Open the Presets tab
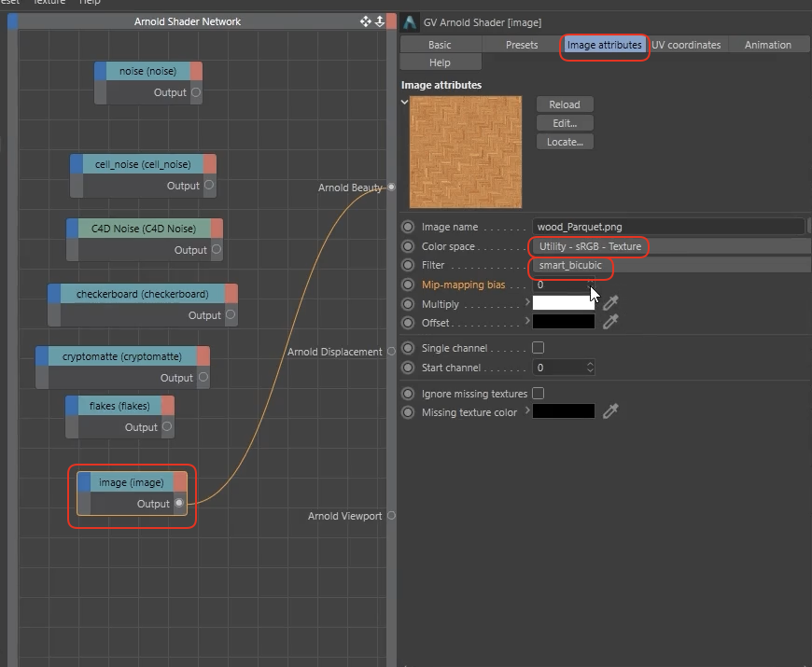Image resolution: width=812 pixels, height=667 pixels. tap(522, 45)
